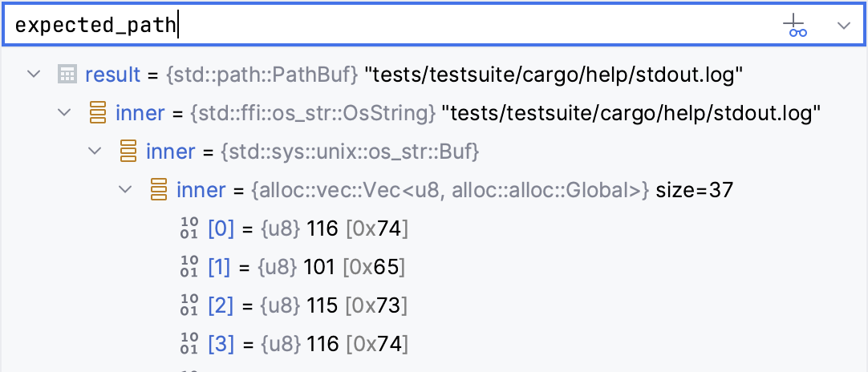Open the expression history dropdown arrow
The width and height of the screenshot is (868, 372).
(843, 26)
